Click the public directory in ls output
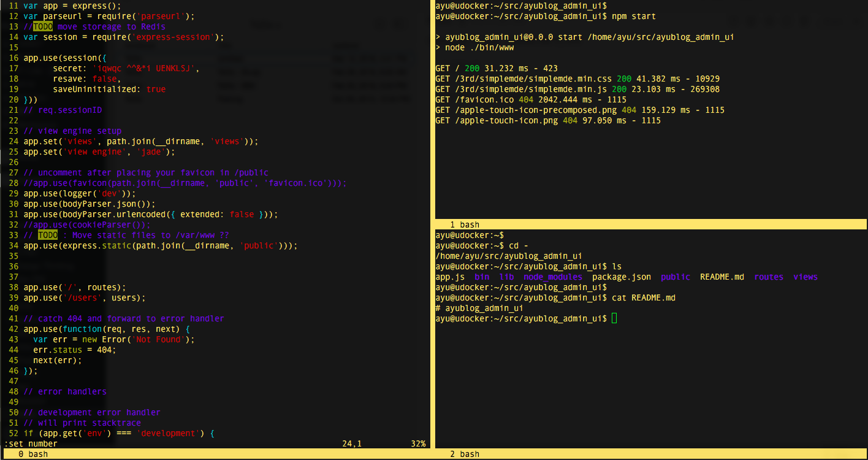Viewport: 868px width, 460px height. (x=675, y=277)
